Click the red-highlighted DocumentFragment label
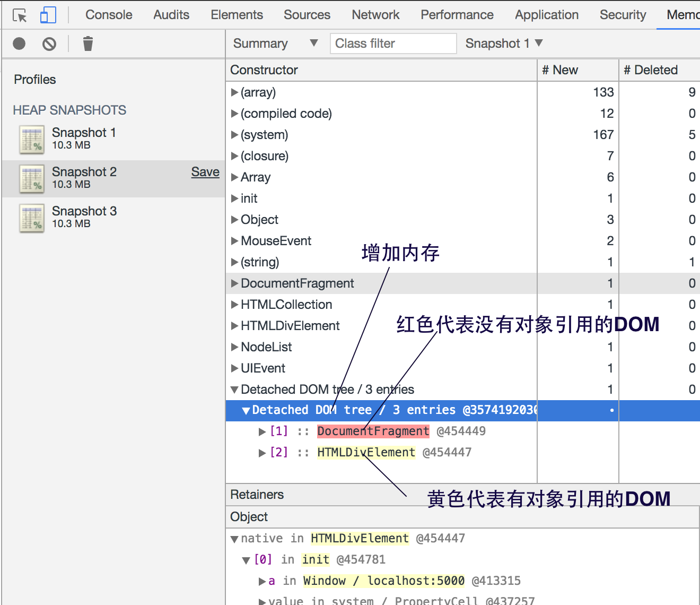 pyautogui.click(x=373, y=431)
